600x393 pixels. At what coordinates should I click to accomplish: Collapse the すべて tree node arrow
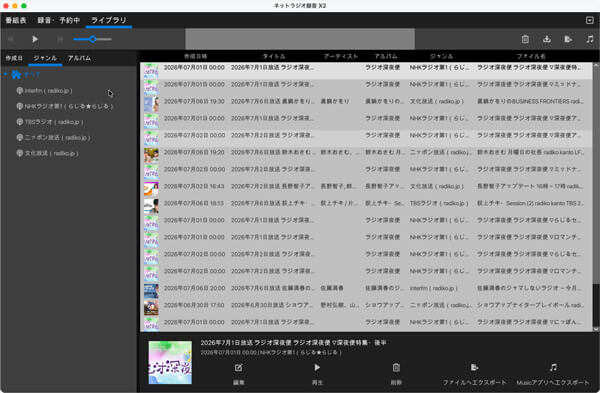click(6, 74)
